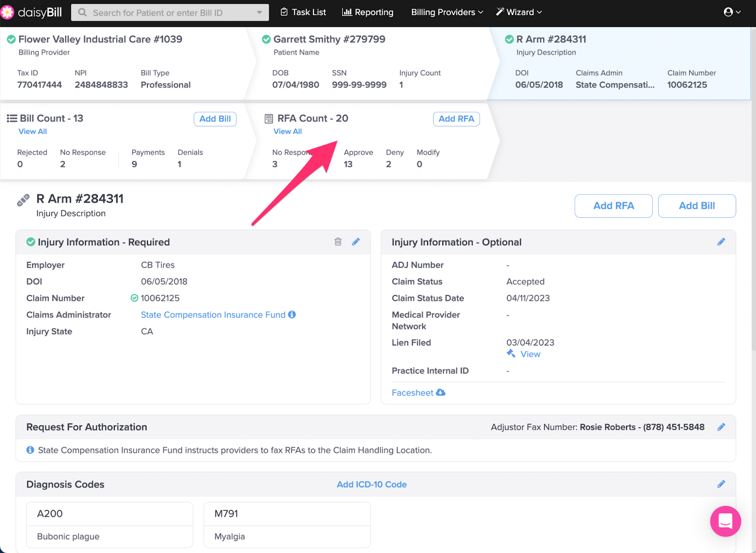Click the Wizard wand icon
The width and height of the screenshot is (756, 553).
tap(500, 12)
